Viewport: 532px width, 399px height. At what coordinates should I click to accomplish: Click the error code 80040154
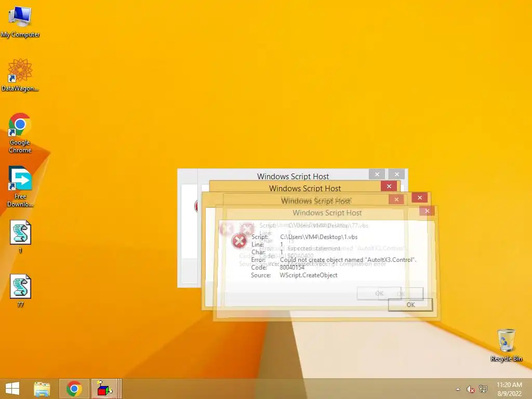click(292, 268)
